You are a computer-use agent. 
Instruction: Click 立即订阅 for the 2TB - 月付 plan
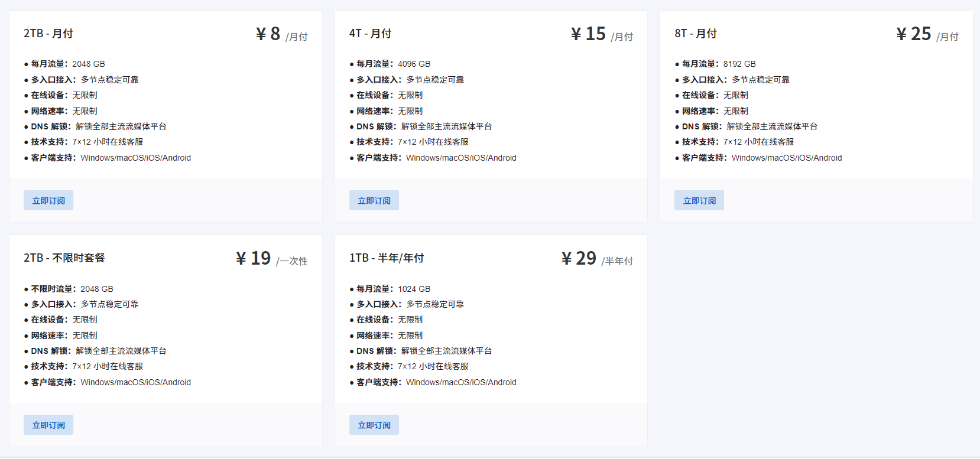pyautogui.click(x=48, y=201)
